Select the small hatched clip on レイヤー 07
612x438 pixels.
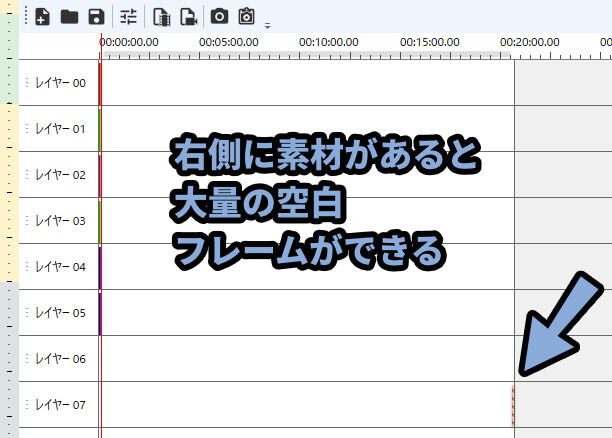tap(513, 406)
